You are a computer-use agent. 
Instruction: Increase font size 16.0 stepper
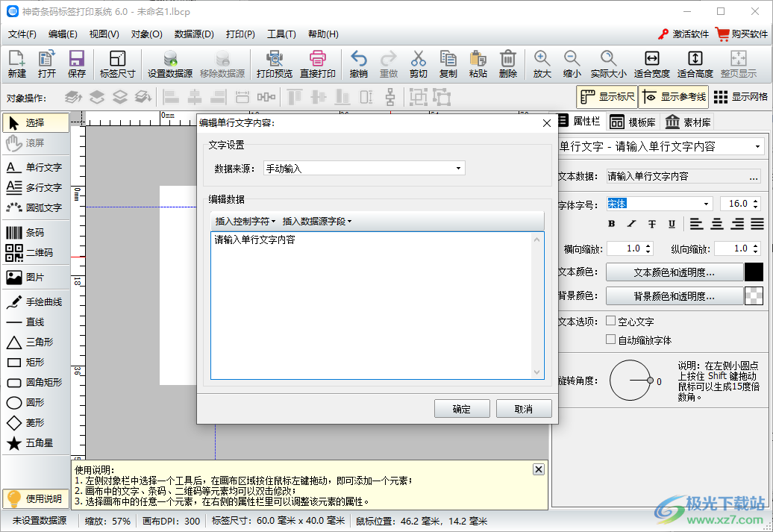(756, 200)
